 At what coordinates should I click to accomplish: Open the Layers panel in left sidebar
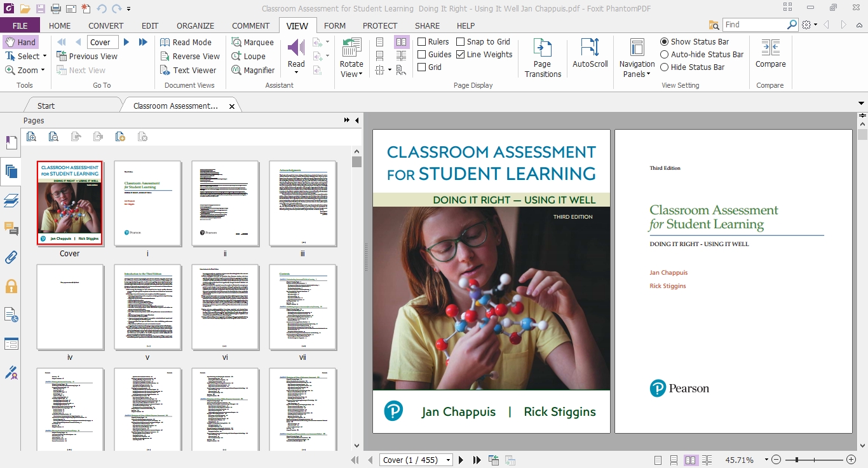11,200
